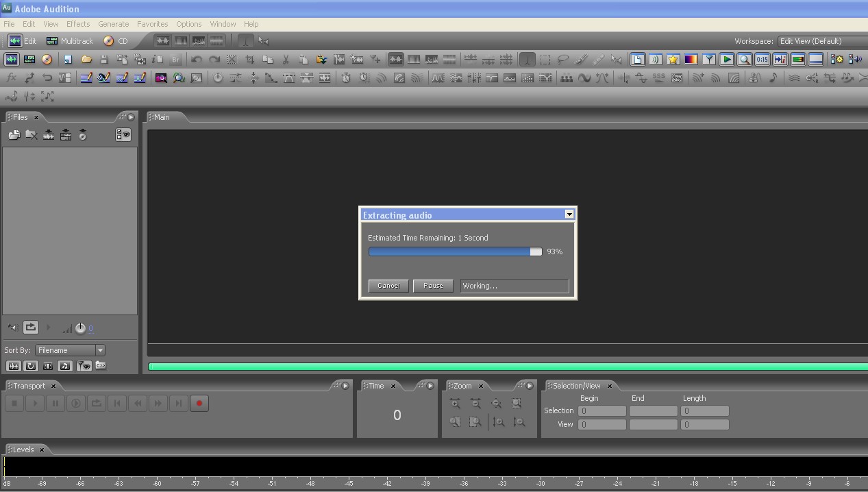Click the green timeline display range bar
Viewport: 868px width, 492px height.
point(508,367)
